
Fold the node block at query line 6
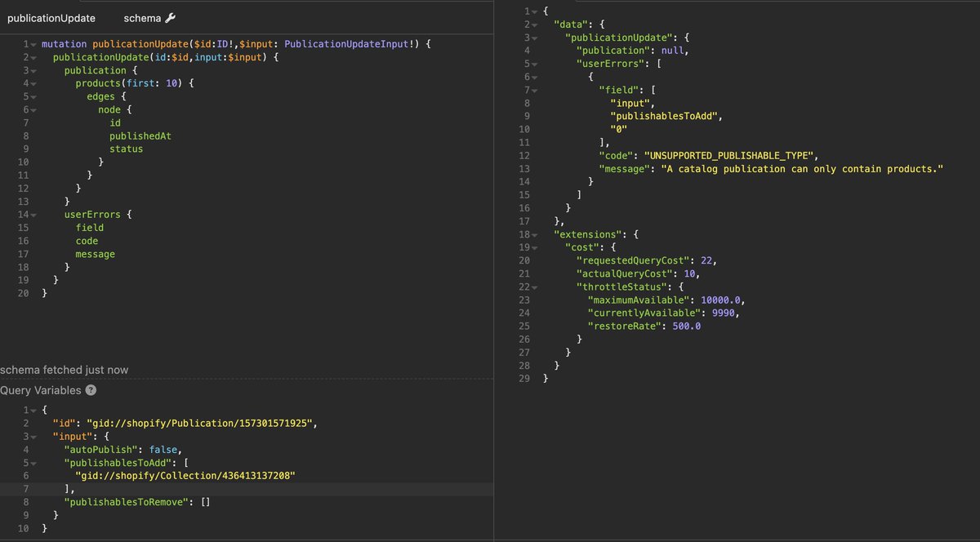point(35,109)
